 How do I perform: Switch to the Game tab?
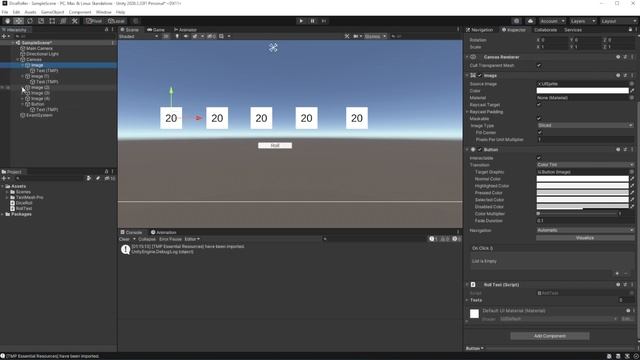click(156, 30)
